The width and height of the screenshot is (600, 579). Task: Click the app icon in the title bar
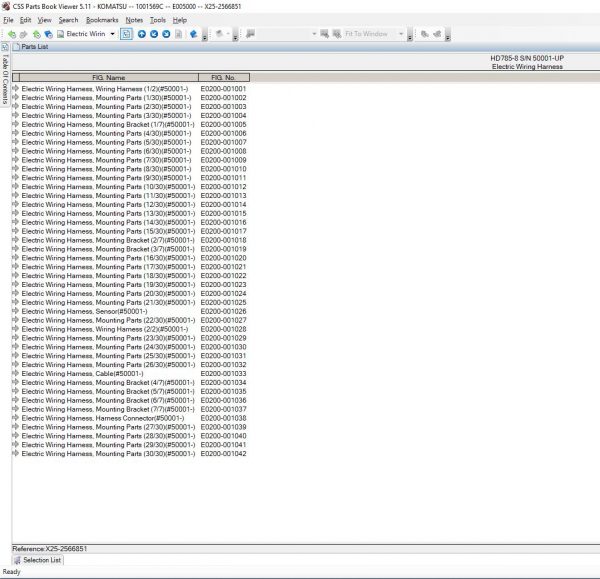(6, 6)
